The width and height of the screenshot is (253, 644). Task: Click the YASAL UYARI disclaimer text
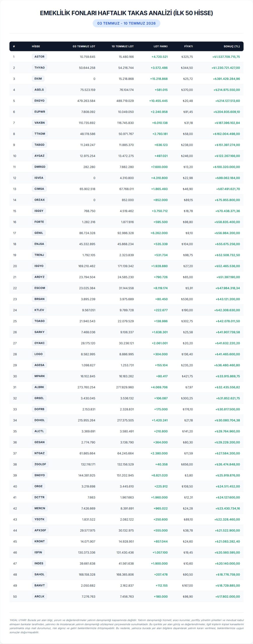coord(126,626)
